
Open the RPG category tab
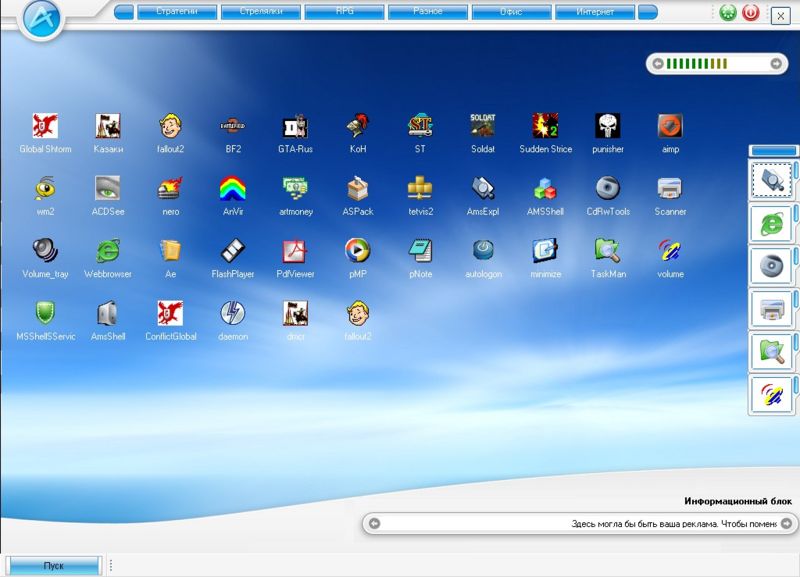tap(344, 12)
